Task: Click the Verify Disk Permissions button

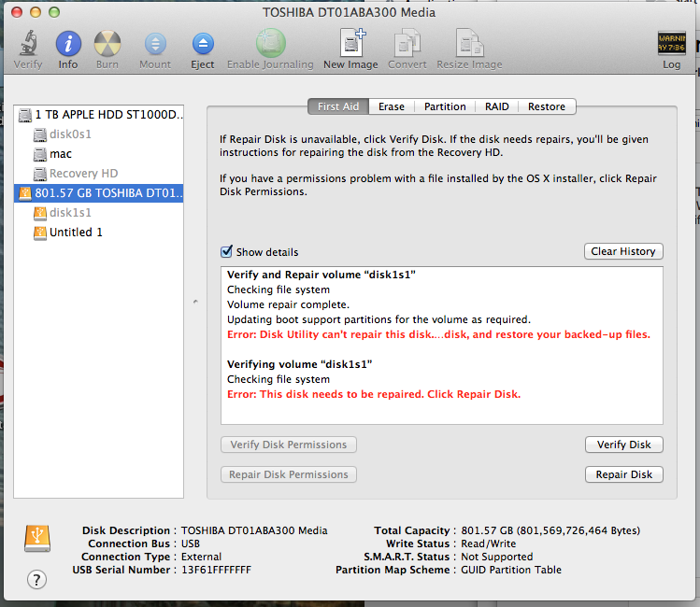Action: coord(289,445)
